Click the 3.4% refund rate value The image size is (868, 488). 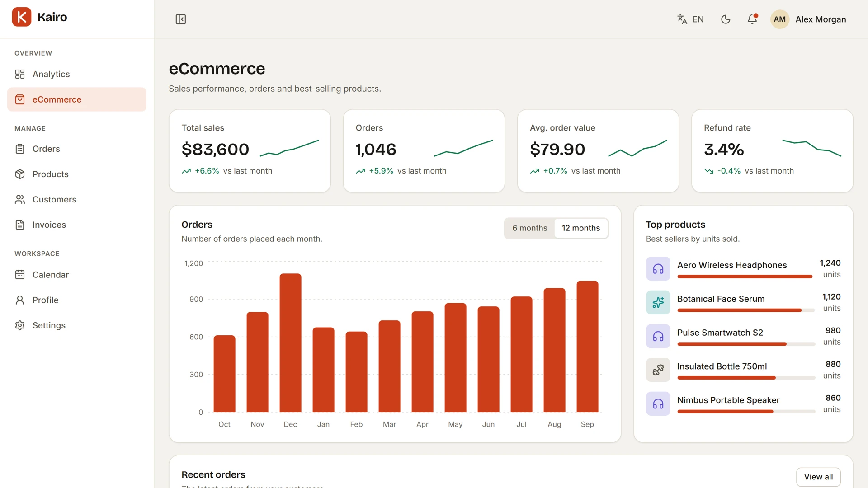coord(724,150)
